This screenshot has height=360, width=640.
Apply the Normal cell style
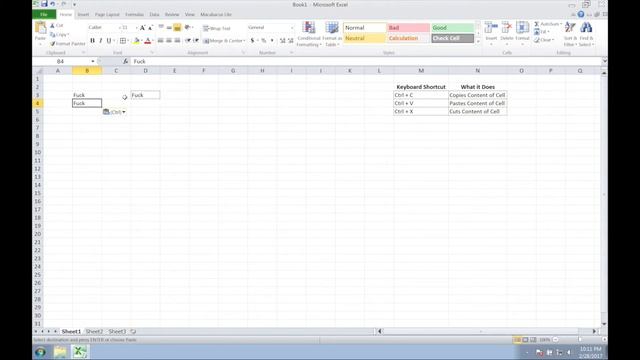[364, 27]
